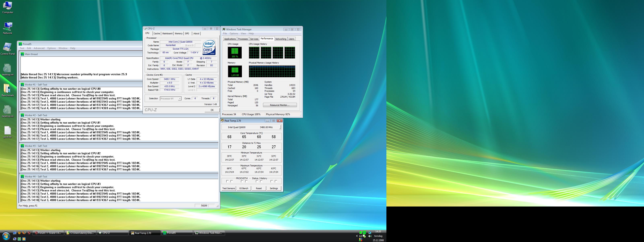Click the solid green square tray icon
Screen dimensions: 644x242
(x=361, y=233)
